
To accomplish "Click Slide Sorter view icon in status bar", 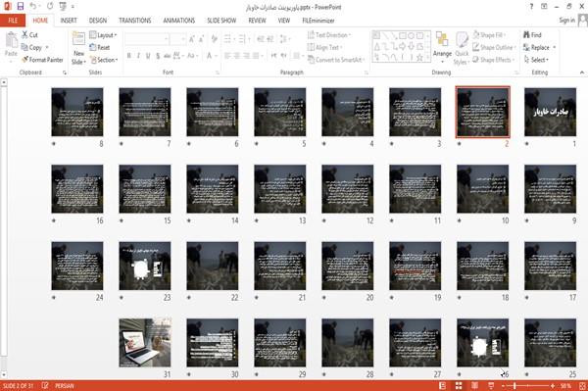I will click(459, 385).
